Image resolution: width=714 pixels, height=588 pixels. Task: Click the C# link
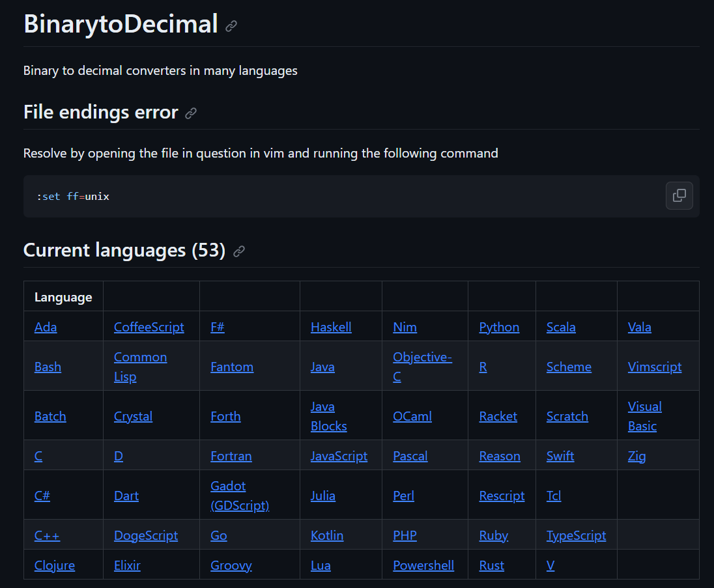tap(42, 496)
